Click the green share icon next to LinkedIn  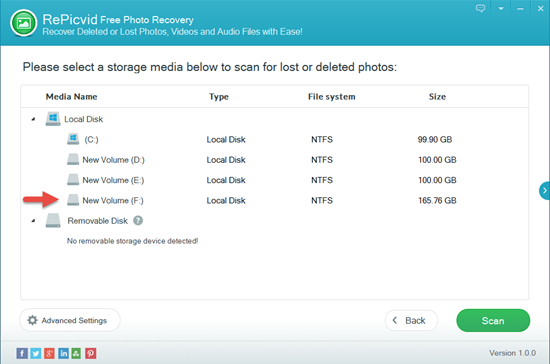[76, 353]
